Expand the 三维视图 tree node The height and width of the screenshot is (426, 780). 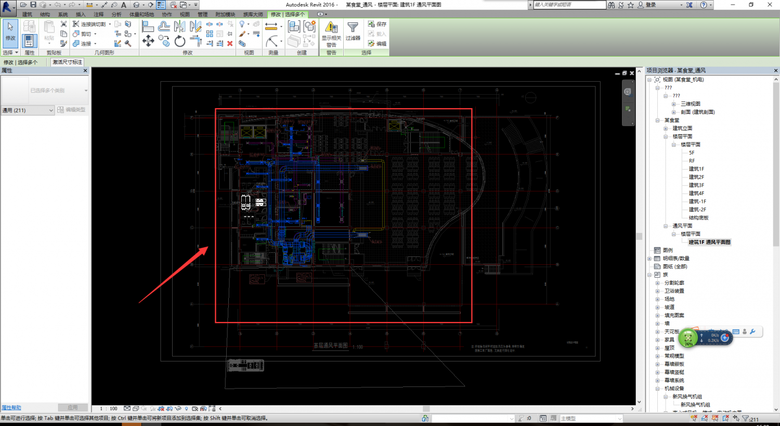(x=673, y=104)
